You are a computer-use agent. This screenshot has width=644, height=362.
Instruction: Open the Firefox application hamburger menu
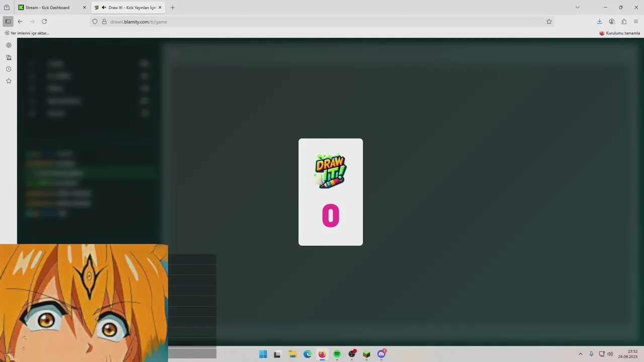click(x=636, y=22)
